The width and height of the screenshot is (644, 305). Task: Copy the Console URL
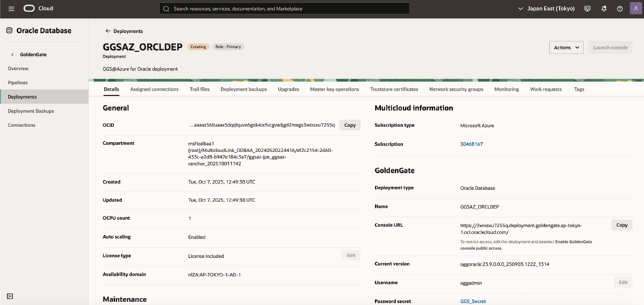[x=621, y=225]
